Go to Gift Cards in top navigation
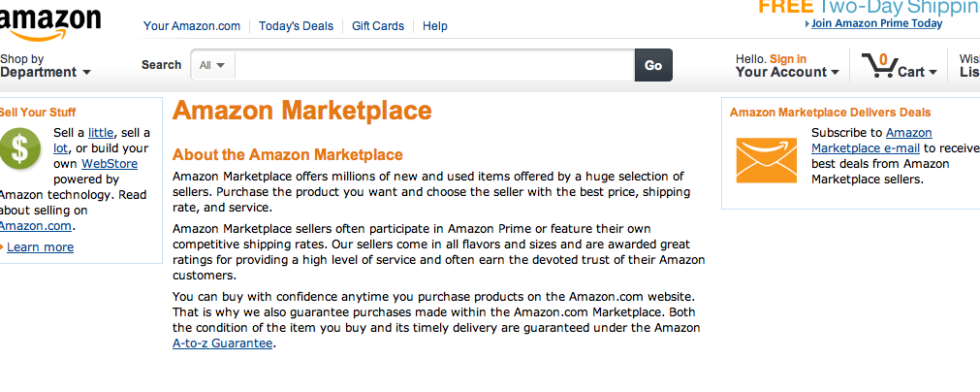This screenshot has height=392, width=980. click(378, 26)
